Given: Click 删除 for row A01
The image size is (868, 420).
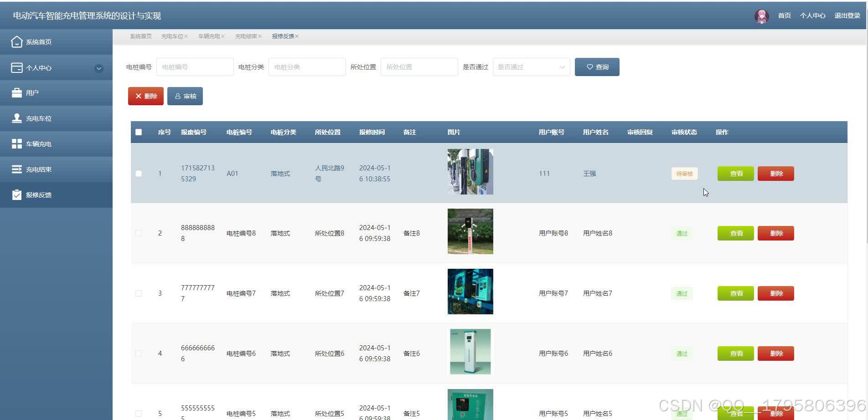Looking at the screenshot, I should [776, 174].
